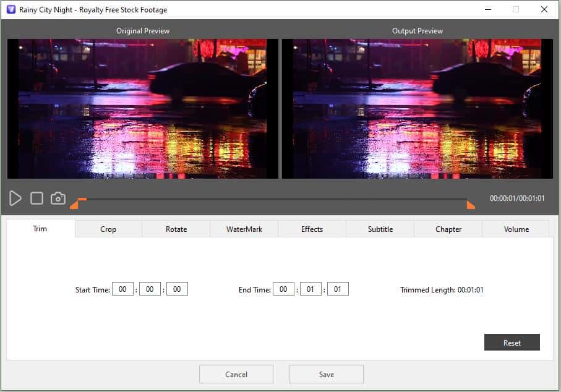This screenshot has width=561, height=392.
Task: Reset the trim settings
Action: point(512,342)
